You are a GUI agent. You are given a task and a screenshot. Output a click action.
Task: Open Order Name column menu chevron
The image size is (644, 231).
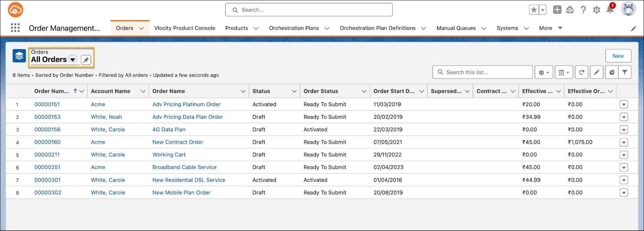click(243, 91)
